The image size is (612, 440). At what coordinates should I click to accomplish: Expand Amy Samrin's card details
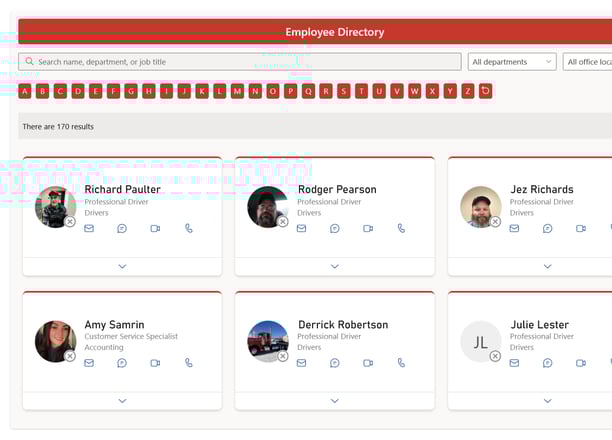(x=122, y=401)
